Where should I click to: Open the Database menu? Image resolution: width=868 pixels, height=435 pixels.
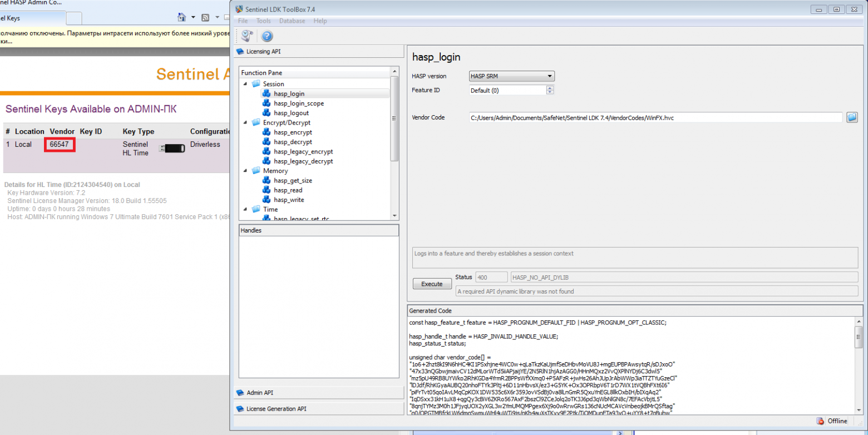point(292,21)
